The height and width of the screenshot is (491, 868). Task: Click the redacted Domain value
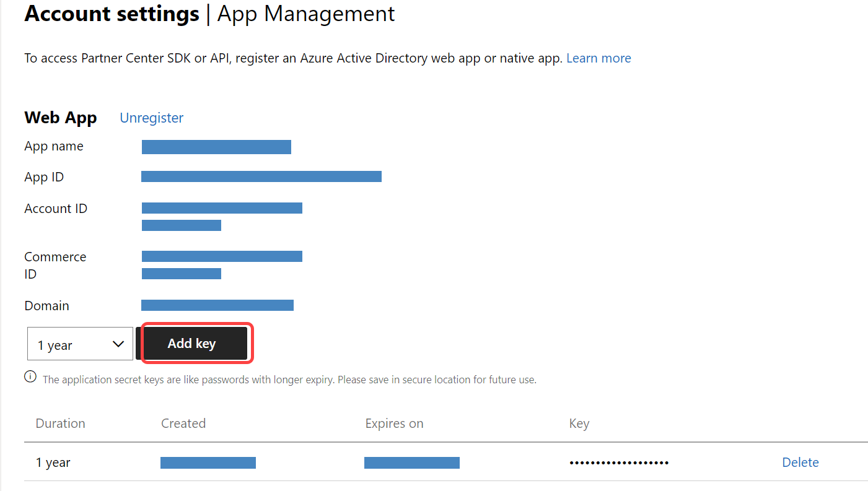click(217, 305)
